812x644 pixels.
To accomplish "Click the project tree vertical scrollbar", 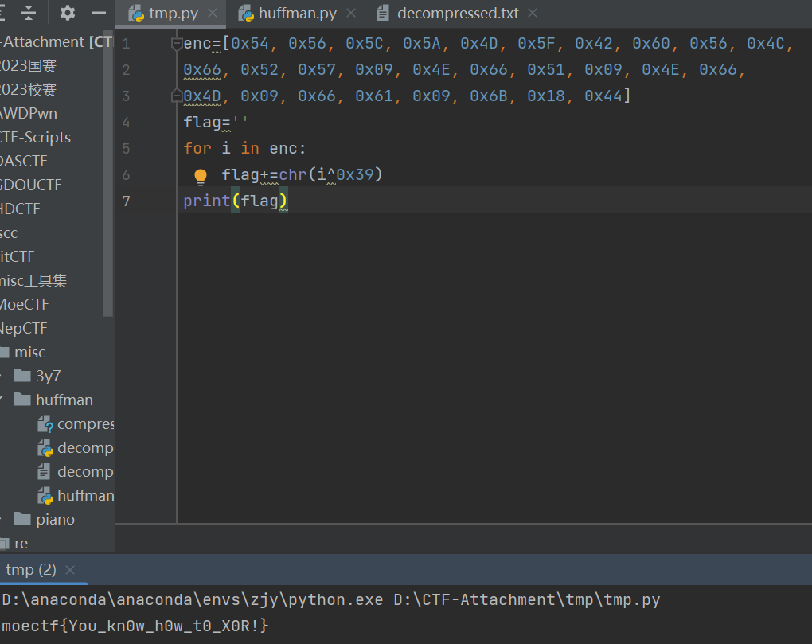I will click(110, 175).
